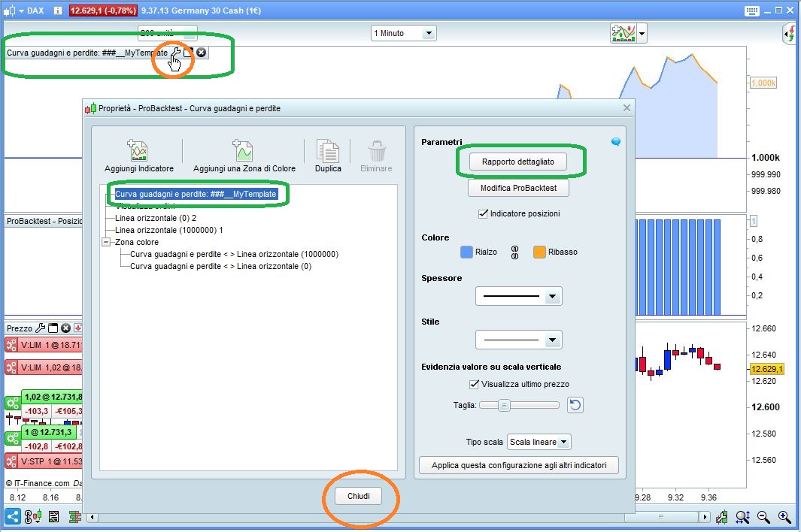This screenshot has width=801, height=532.
Task: Click the blue share icon in bottom toolbar
Action: (x=12, y=516)
